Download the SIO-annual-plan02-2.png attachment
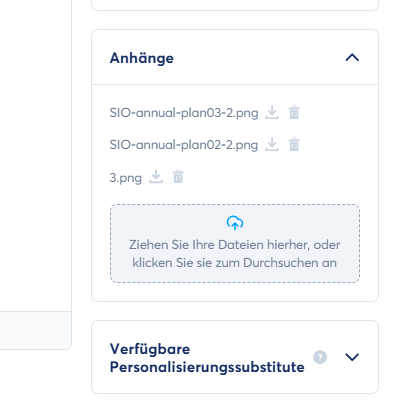The height and width of the screenshot is (401, 407). (272, 145)
